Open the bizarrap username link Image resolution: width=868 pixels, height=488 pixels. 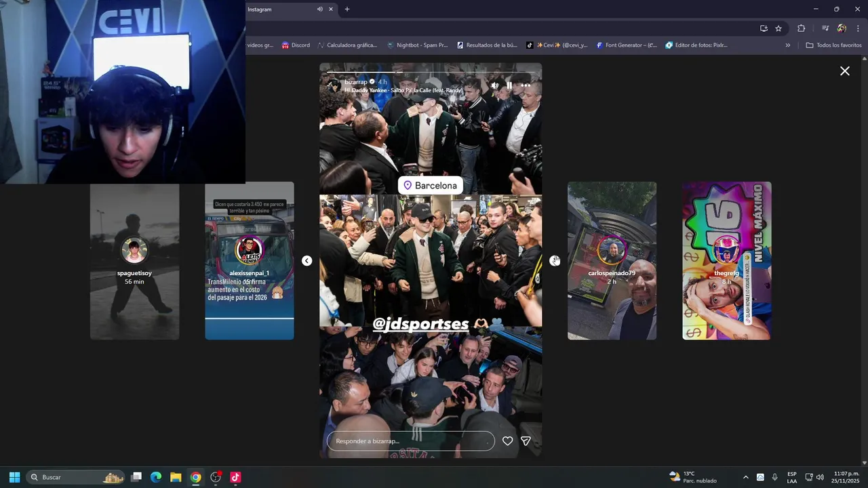(356, 81)
